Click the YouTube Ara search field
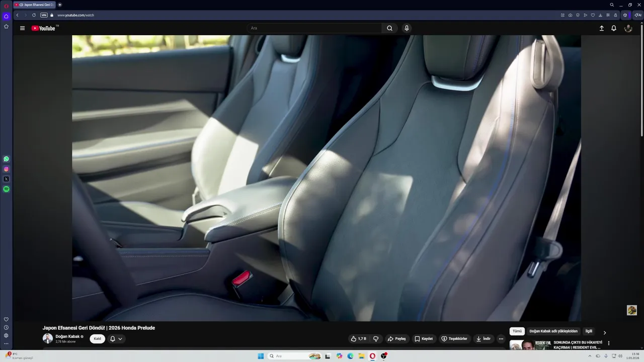 point(314,28)
